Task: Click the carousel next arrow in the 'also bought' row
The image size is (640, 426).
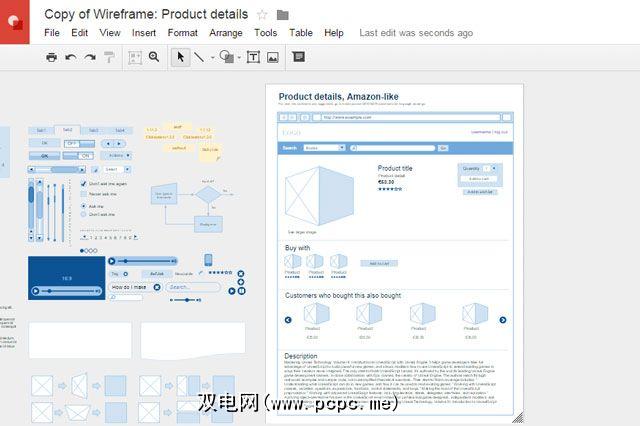Action: pos(503,320)
